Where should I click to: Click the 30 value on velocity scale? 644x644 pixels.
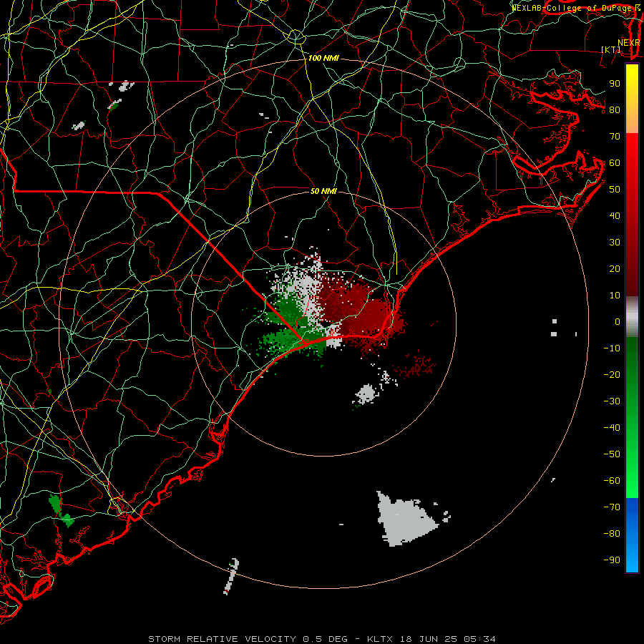click(x=615, y=243)
